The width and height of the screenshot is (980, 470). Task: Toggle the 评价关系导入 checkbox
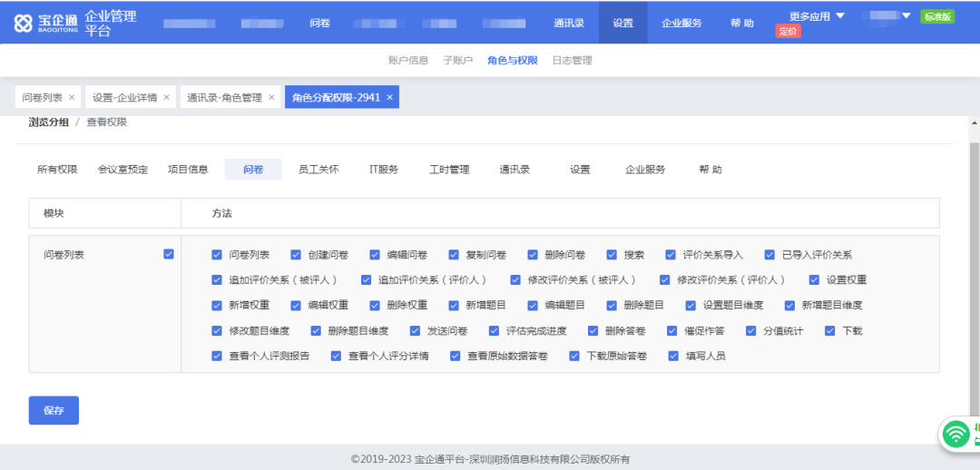[x=671, y=254]
